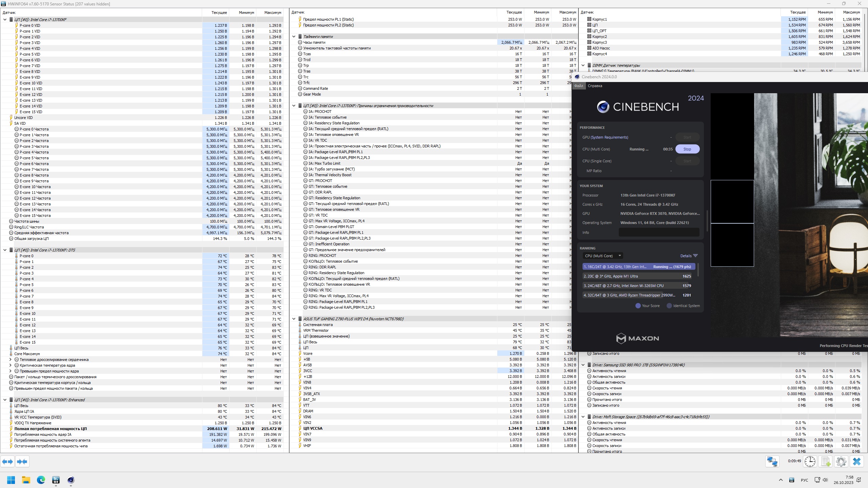Viewport: 868px width, 488px height.
Task: Click the shrink columns inward arrows icon
Action: click(x=22, y=462)
